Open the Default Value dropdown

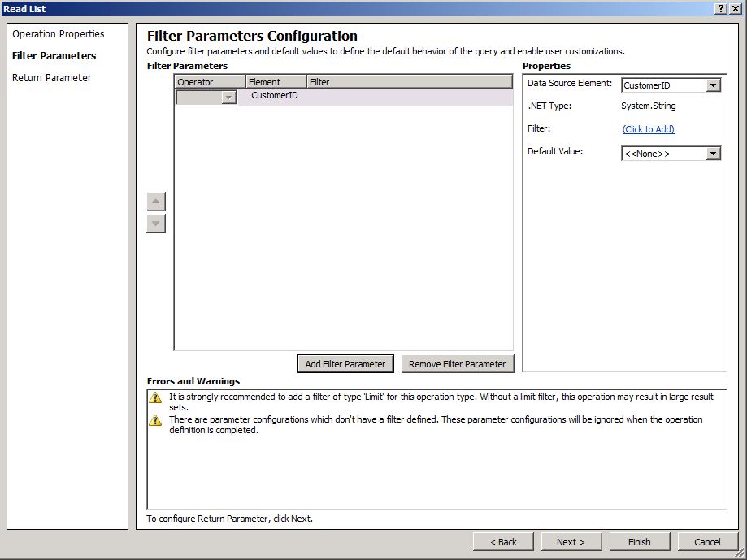click(713, 154)
